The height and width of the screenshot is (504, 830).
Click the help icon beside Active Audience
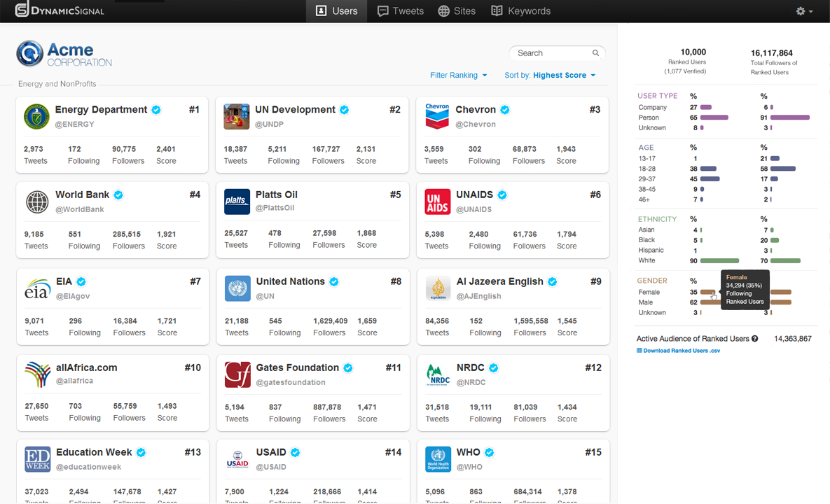tap(755, 339)
